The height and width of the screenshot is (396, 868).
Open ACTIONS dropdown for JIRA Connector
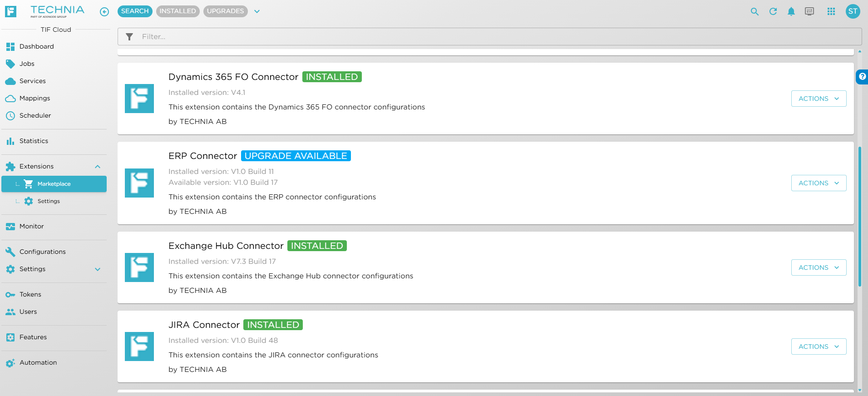(x=818, y=346)
